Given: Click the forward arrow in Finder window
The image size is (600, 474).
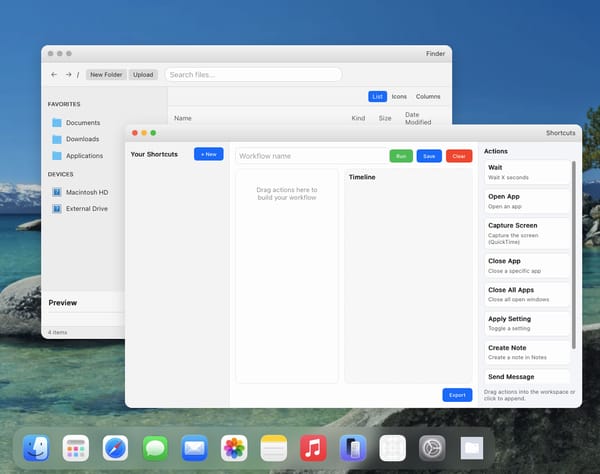Looking at the screenshot, I should (x=68, y=75).
